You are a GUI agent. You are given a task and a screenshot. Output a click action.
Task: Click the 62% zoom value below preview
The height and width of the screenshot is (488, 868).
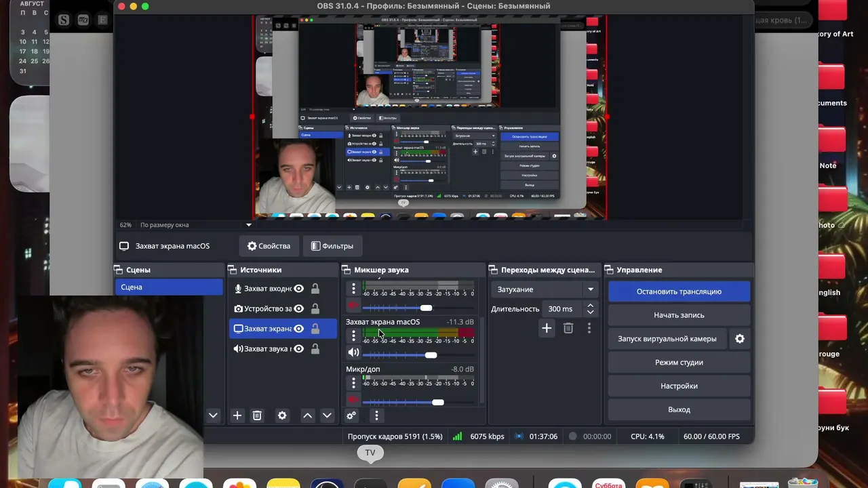coord(125,225)
